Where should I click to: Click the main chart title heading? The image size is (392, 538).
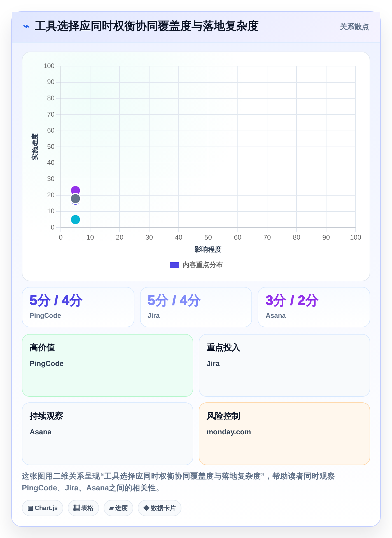point(146,26)
